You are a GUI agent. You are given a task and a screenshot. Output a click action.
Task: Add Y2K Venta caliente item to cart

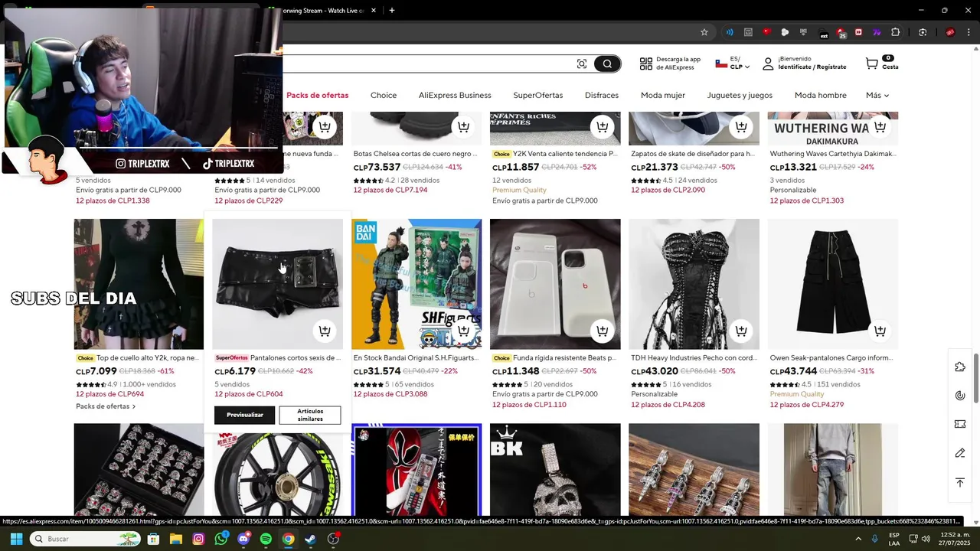click(603, 126)
